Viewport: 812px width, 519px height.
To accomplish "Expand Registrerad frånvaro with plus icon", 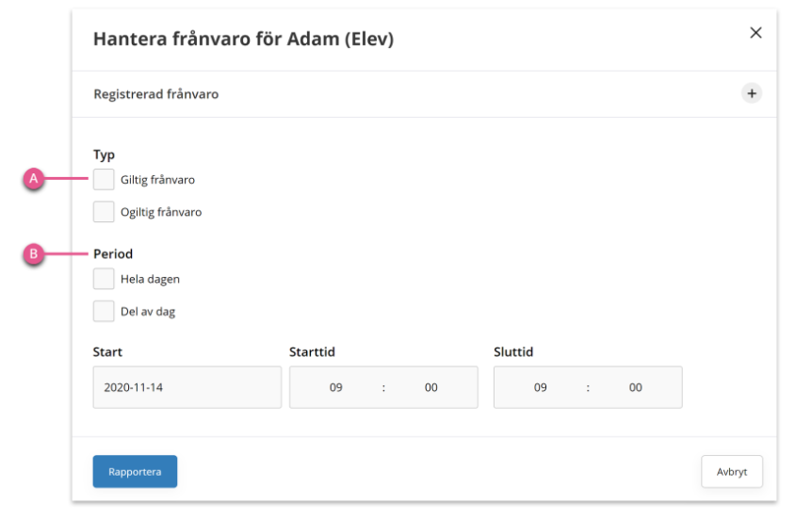I will tap(752, 94).
